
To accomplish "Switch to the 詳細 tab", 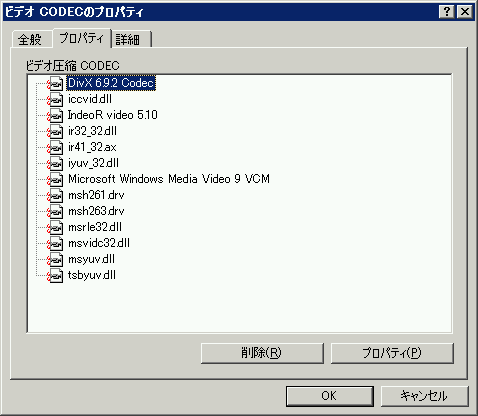I will [131, 39].
